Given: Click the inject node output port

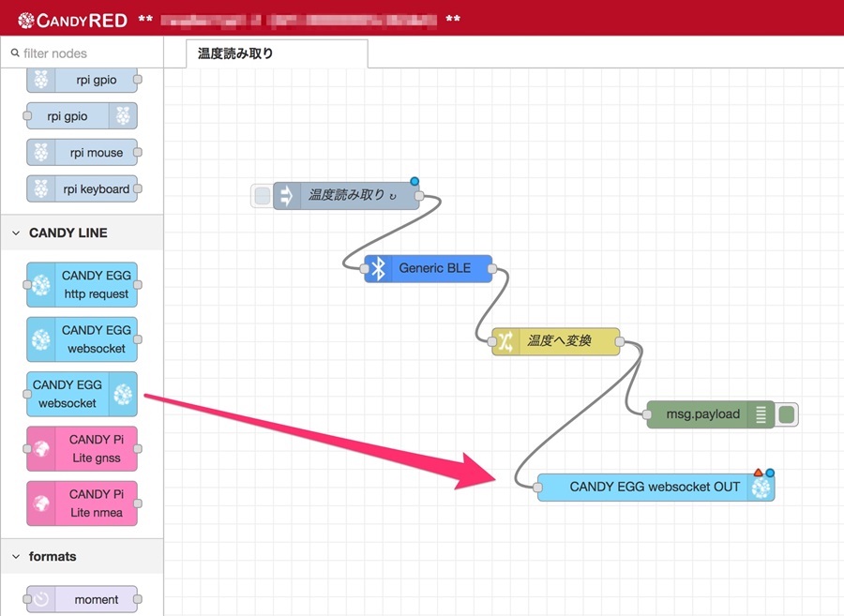Looking at the screenshot, I should click(419, 196).
